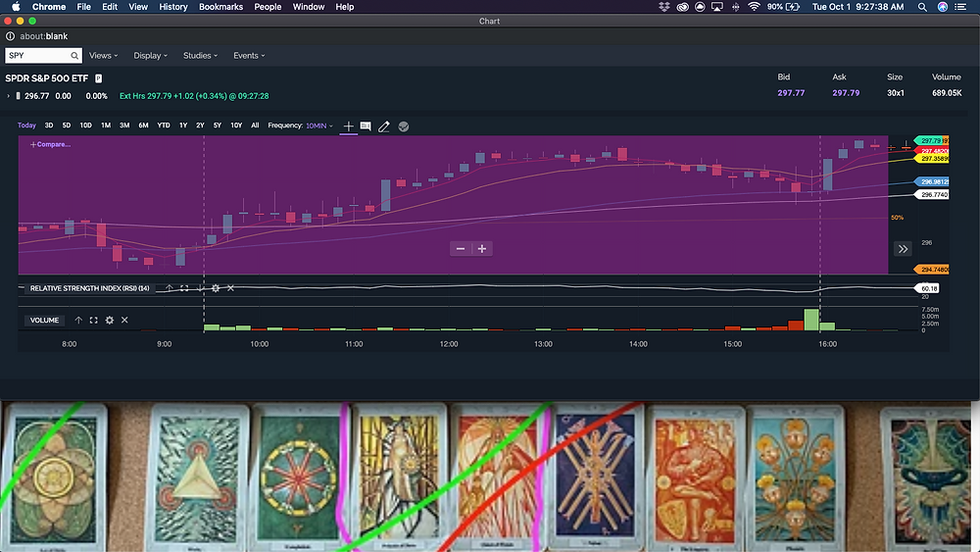Click the 296.7740 moving average label
Screen dimensions: 980x552
pyautogui.click(x=933, y=195)
